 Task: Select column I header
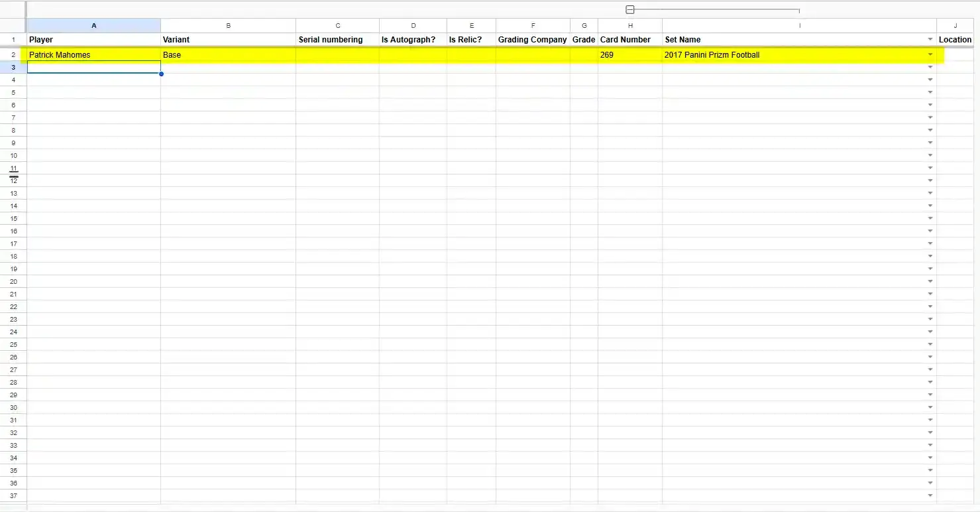(x=799, y=25)
